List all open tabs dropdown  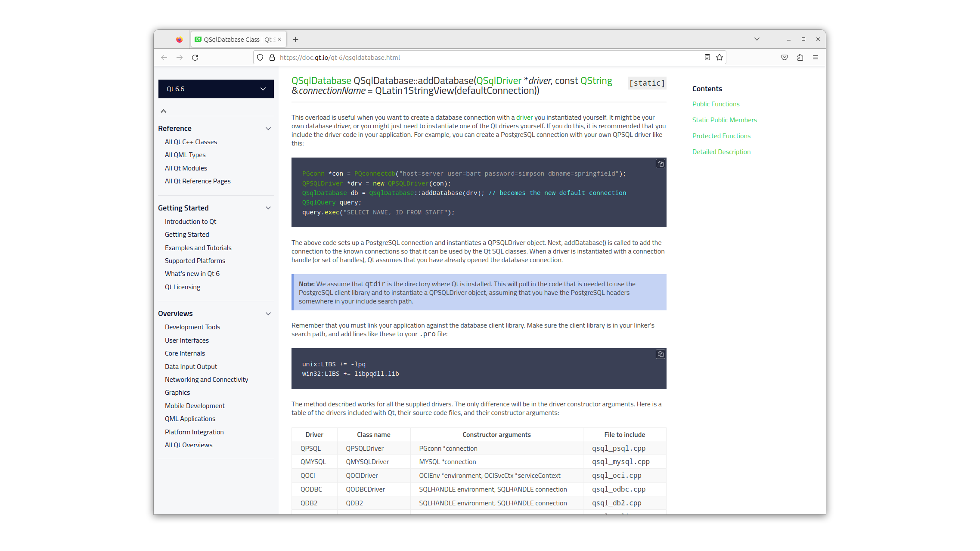tap(757, 39)
